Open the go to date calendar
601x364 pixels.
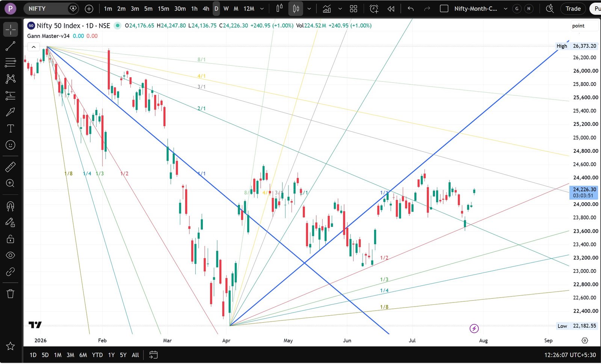click(153, 355)
